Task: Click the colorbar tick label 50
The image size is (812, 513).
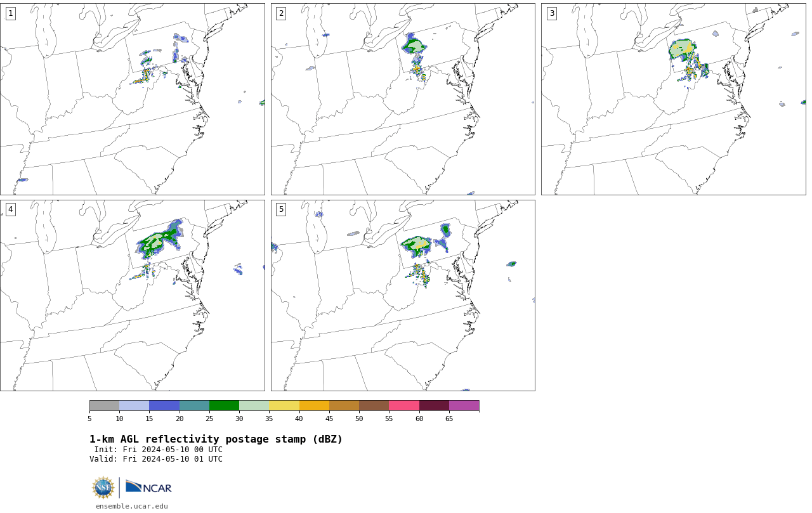Action: pos(359,419)
